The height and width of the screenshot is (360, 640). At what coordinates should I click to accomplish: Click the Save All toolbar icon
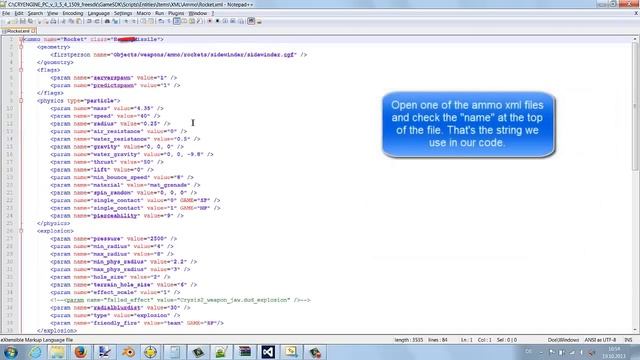[30, 21]
